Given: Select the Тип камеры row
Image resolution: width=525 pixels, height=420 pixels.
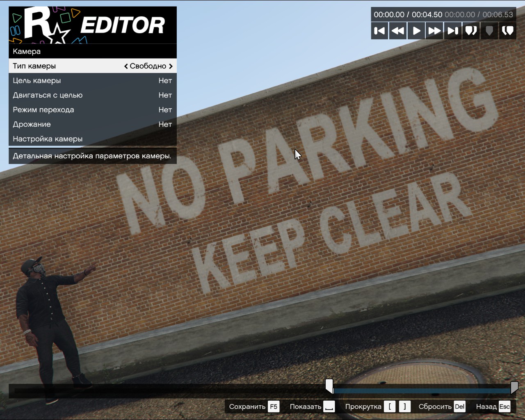Looking at the screenshot, I should (93, 66).
